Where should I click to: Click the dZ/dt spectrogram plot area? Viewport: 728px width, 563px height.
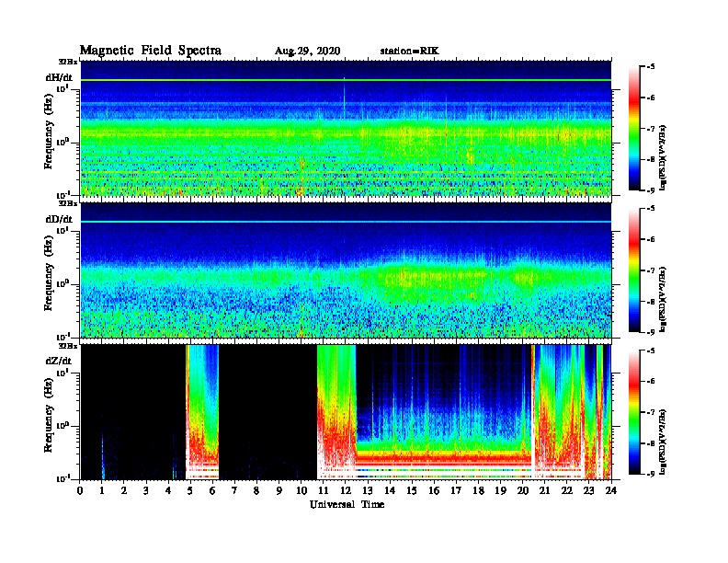[346, 412]
